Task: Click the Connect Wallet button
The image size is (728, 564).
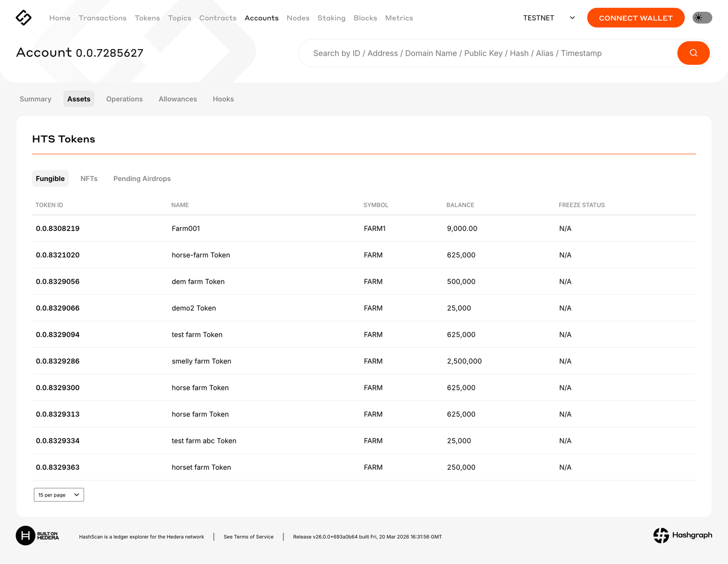Action: (635, 18)
